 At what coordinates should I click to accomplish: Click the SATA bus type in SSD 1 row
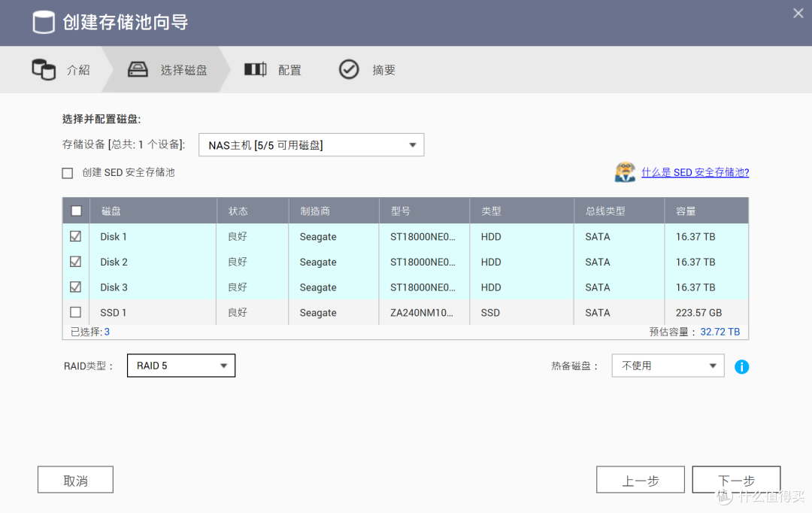click(598, 313)
